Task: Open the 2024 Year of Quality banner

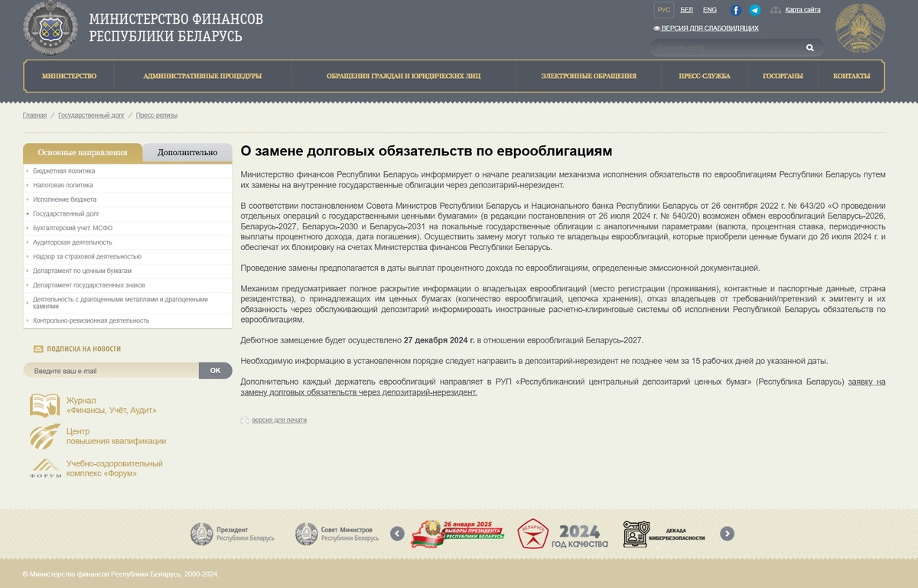Action: point(563,534)
